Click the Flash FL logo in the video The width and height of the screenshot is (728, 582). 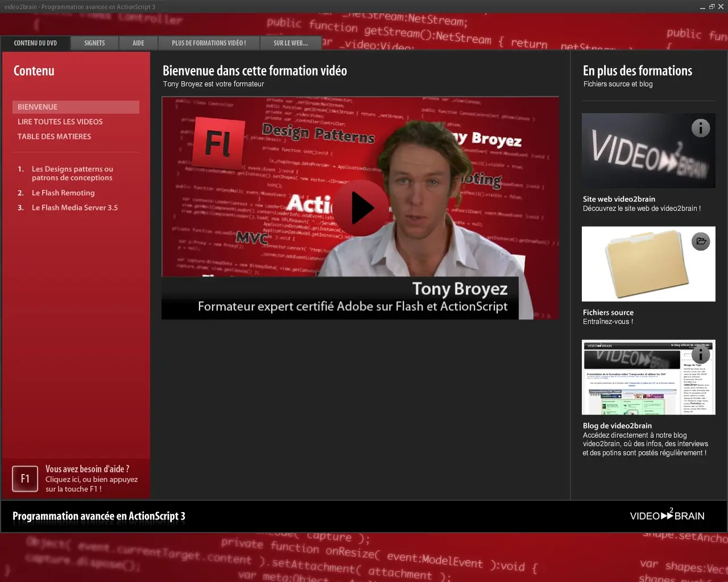pyautogui.click(x=220, y=143)
